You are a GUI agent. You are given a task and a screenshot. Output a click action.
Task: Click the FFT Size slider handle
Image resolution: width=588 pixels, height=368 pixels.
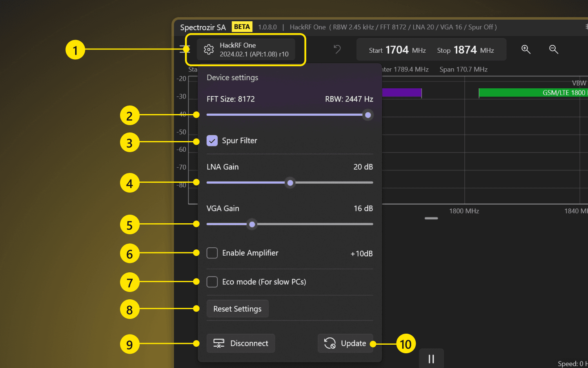click(x=368, y=115)
